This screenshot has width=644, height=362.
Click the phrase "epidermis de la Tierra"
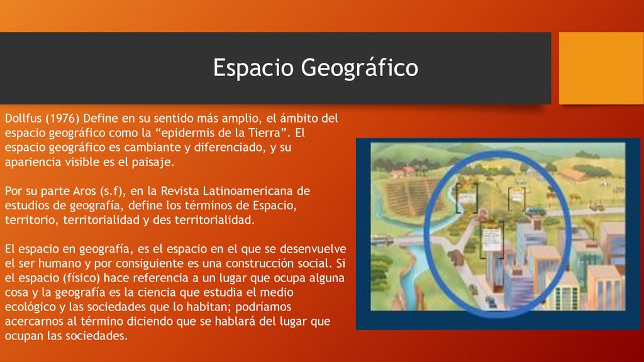pyautogui.click(x=221, y=133)
